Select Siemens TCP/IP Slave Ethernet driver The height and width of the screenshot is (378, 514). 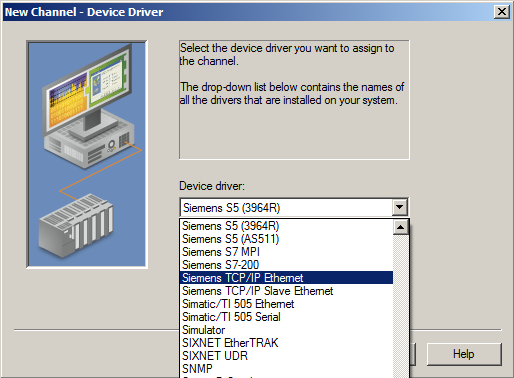tap(287, 291)
